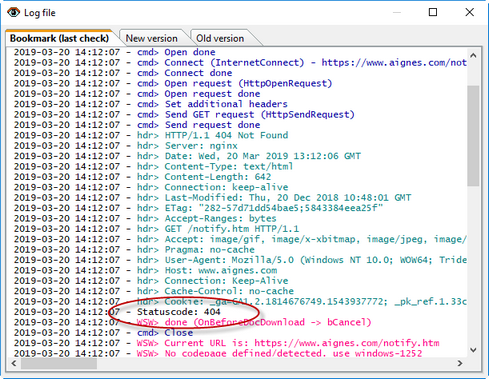
Task: Select the 'HTTP/1.1 404 Not Found' line
Action: point(151,135)
